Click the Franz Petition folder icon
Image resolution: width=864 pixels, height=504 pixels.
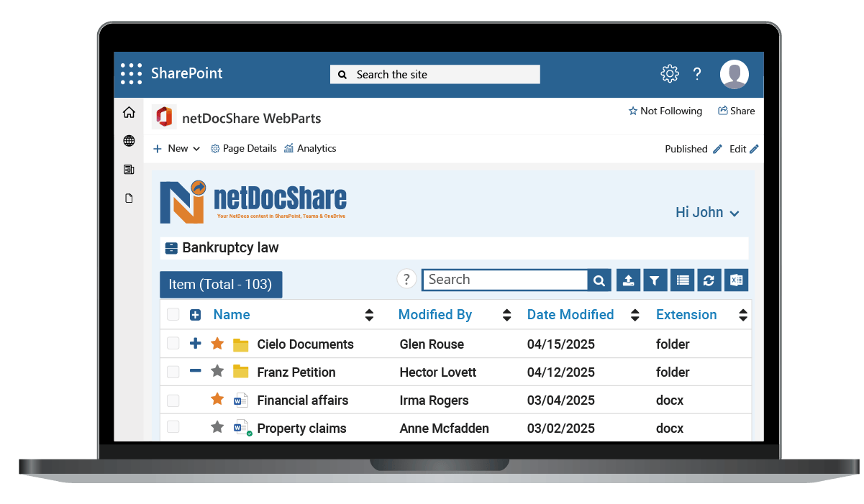[241, 372]
